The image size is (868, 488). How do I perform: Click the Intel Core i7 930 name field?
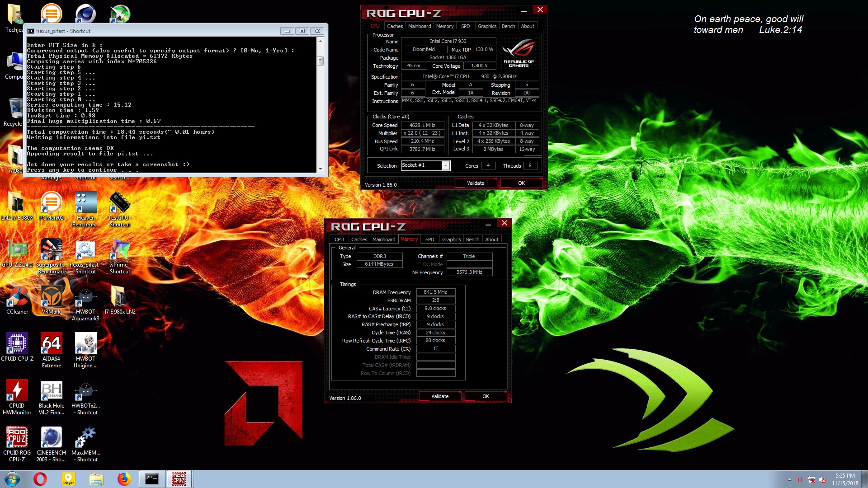tap(448, 41)
